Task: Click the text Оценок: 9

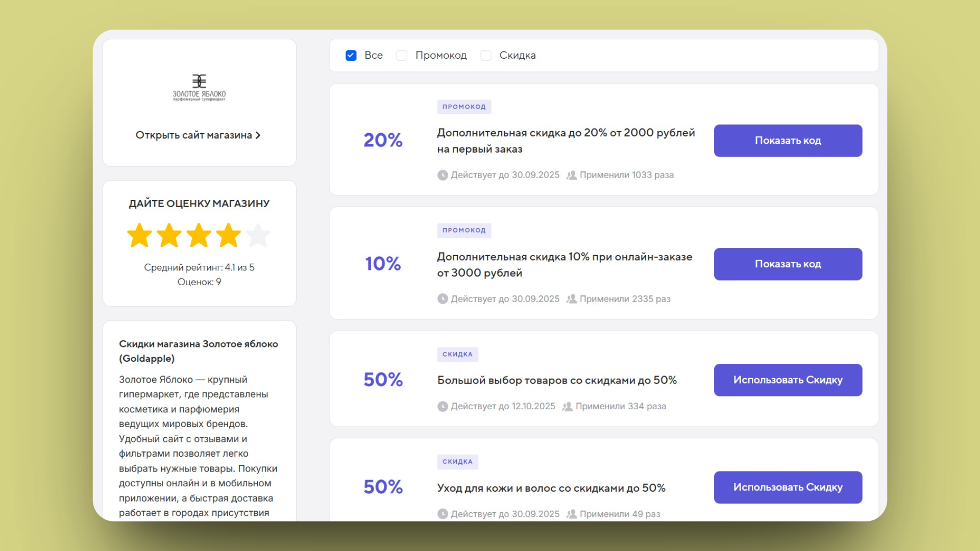Action: 199,282
